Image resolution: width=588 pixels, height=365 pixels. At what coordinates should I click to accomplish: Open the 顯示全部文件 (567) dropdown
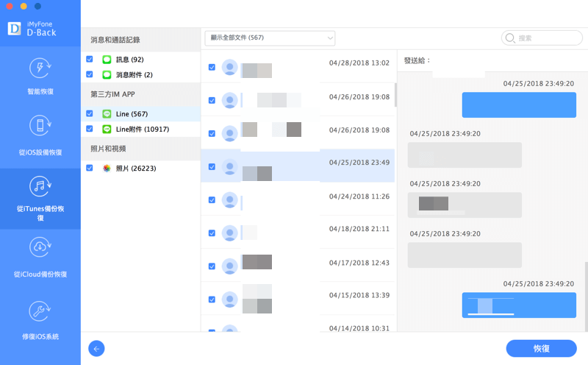269,38
